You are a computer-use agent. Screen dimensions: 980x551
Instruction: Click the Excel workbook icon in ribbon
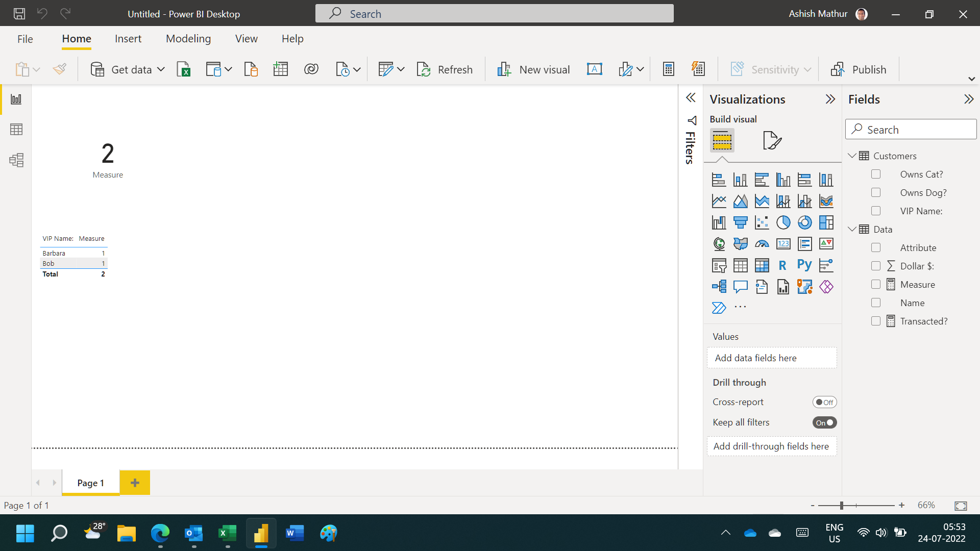tap(183, 69)
